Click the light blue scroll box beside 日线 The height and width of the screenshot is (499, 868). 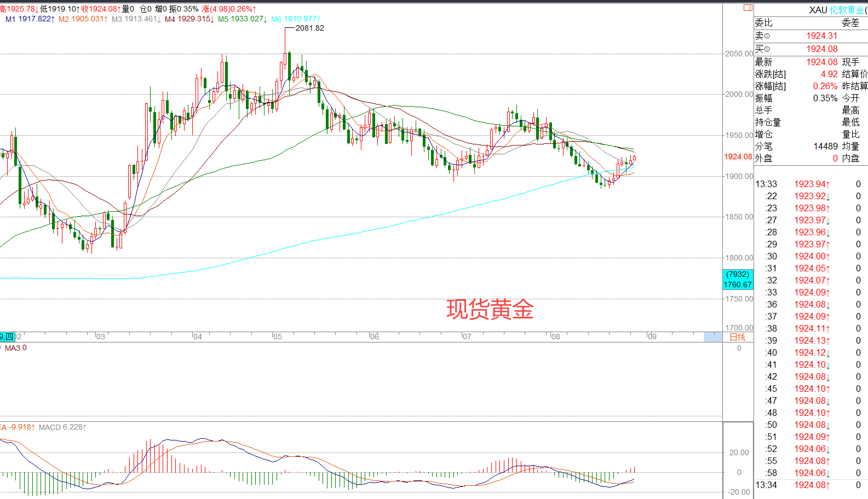[x=713, y=337]
